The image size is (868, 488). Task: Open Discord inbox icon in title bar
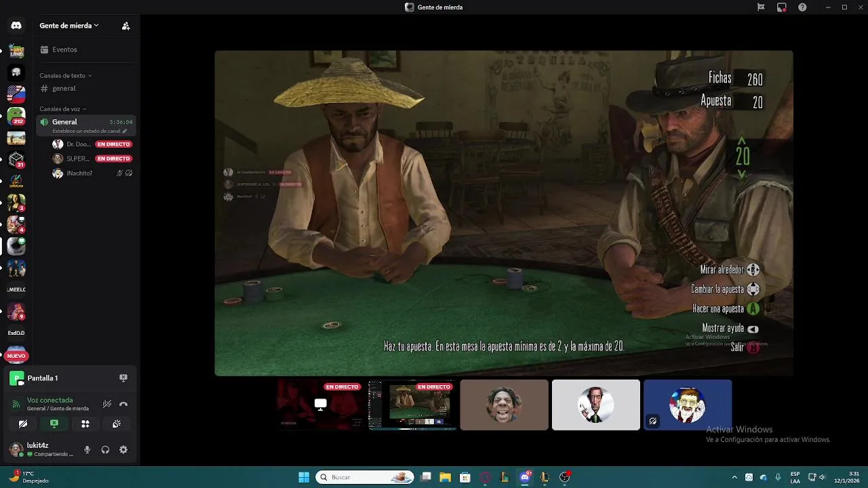click(x=782, y=7)
